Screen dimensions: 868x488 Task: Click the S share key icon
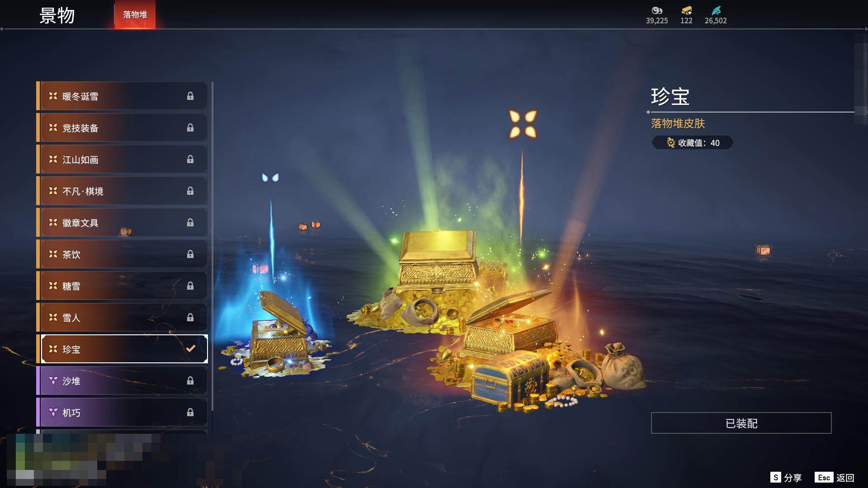(x=775, y=477)
